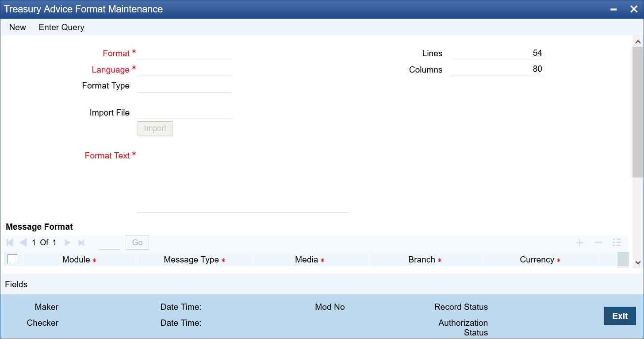This screenshot has height=339, width=644.
Task: Click the Lines field showing 54
Action: (x=498, y=53)
